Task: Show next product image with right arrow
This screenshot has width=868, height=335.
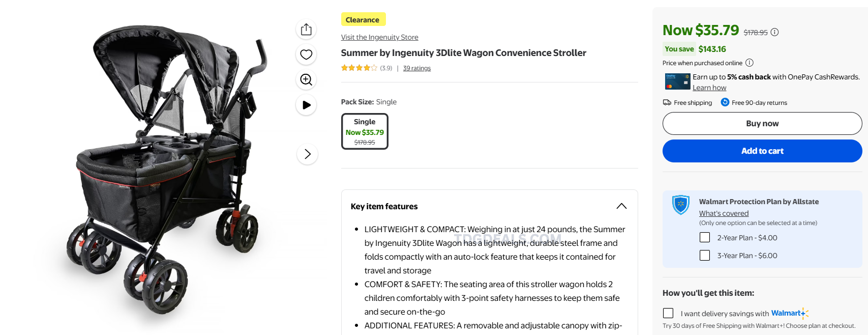Action: coord(307,154)
